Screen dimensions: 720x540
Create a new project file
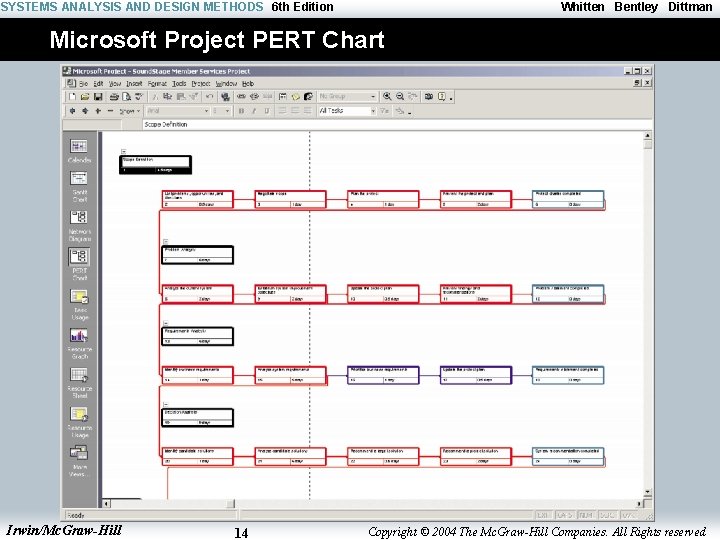(72, 96)
